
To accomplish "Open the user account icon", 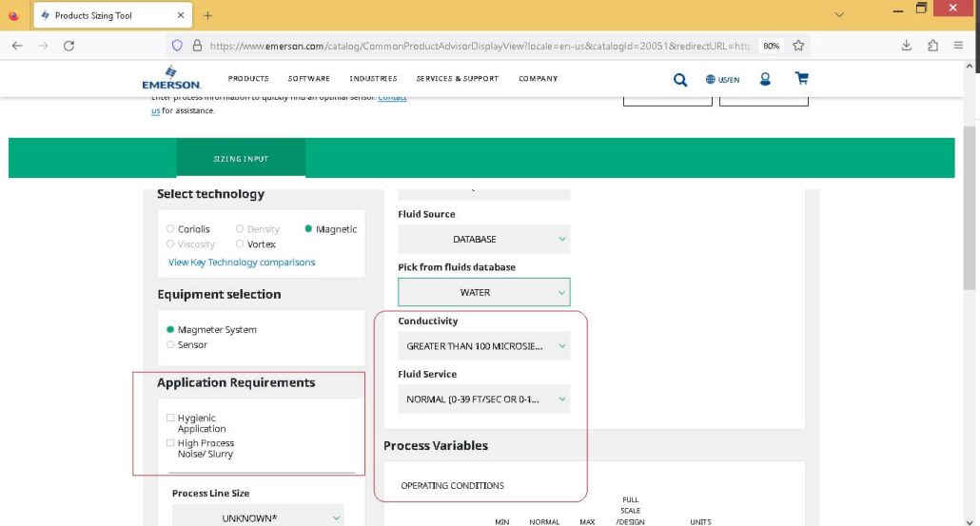I will click(765, 79).
